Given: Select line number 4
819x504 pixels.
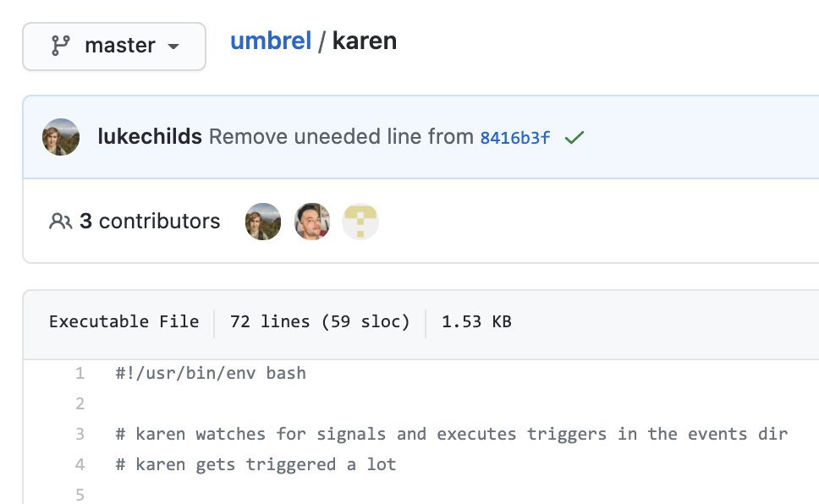Looking at the screenshot, I should (x=80, y=464).
